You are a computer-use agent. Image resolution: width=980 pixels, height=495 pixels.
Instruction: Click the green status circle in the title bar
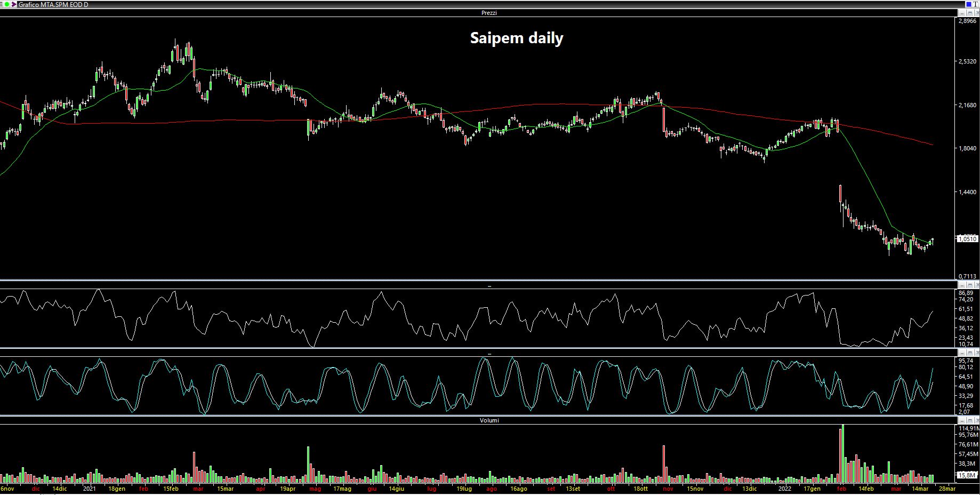tap(7, 4)
